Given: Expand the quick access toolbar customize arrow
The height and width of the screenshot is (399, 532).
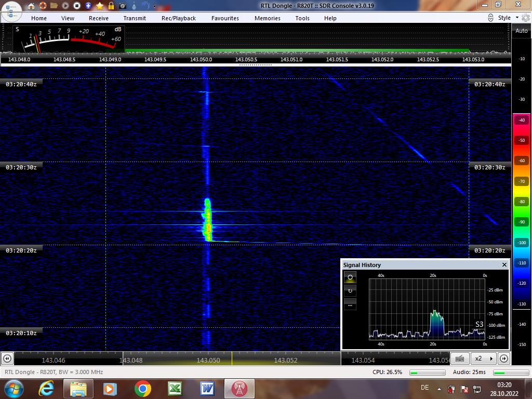Looking at the screenshot, I should click(155, 6).
